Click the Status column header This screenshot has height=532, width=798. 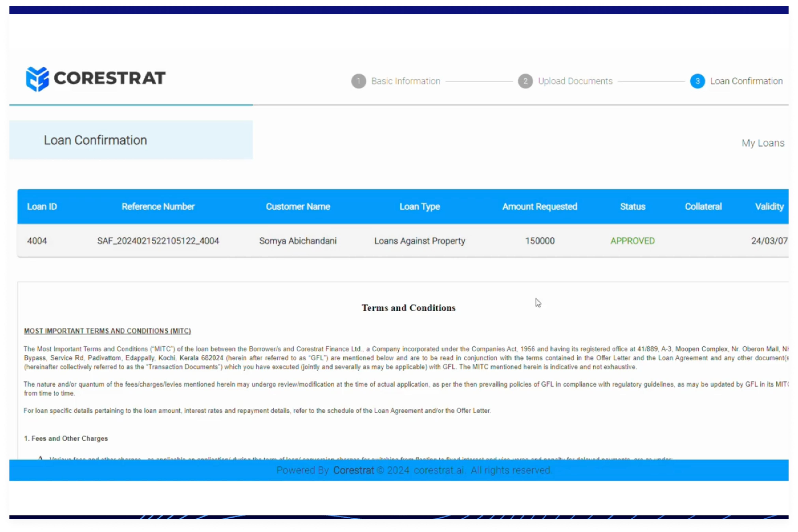click(x=632, y=207)
